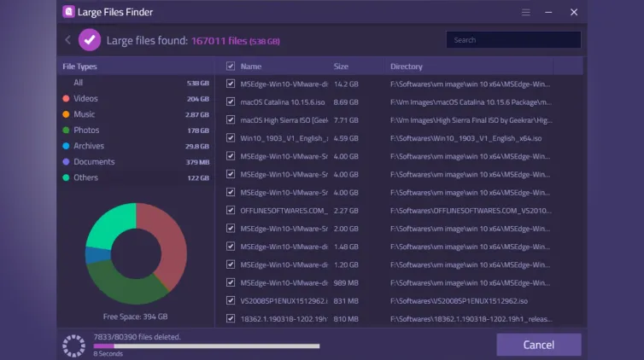644x360 pixels.
Task: Select the 4.59 GB size cell
Action: coord(346,138)
